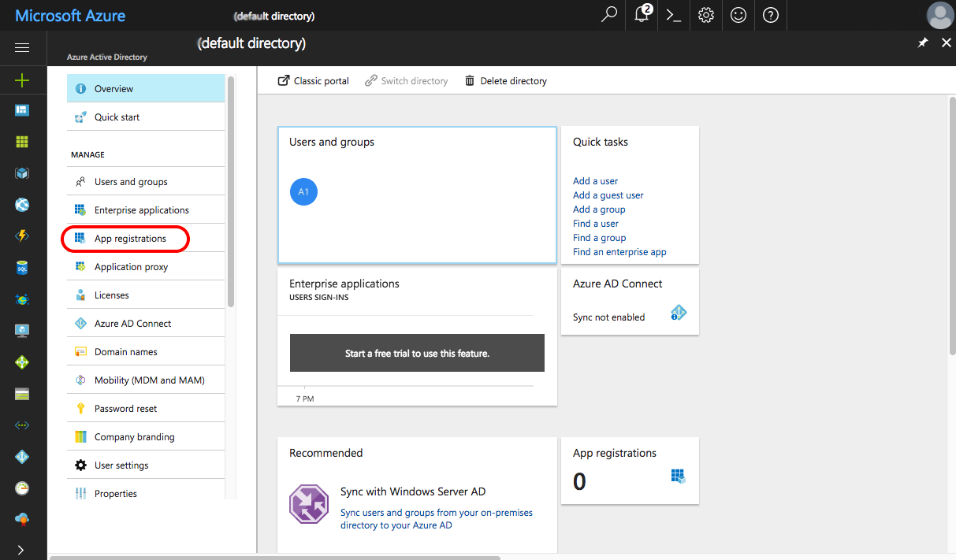Click the horizontal scrollbar at the bottom
This screenshot has width=956, height=560.
point(275,557)
